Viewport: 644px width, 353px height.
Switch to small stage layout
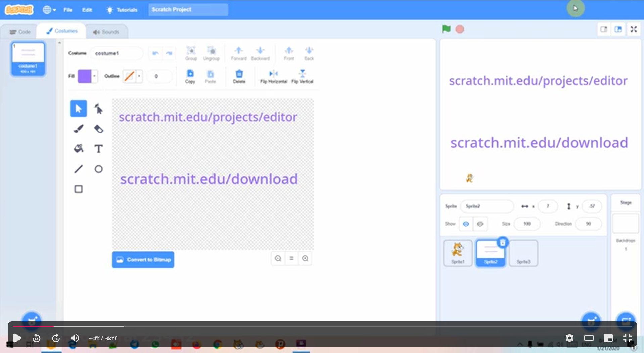tap(604, 29)
